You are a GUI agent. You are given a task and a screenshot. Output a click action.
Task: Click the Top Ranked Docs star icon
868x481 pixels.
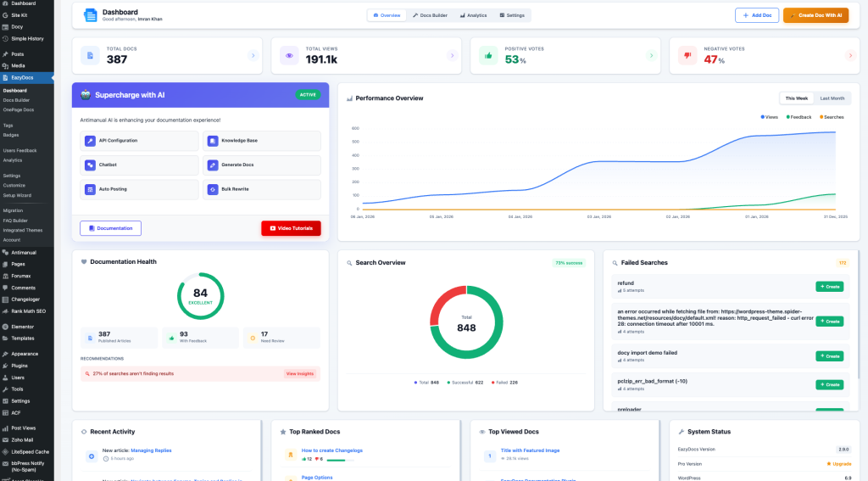pos(283,432)
